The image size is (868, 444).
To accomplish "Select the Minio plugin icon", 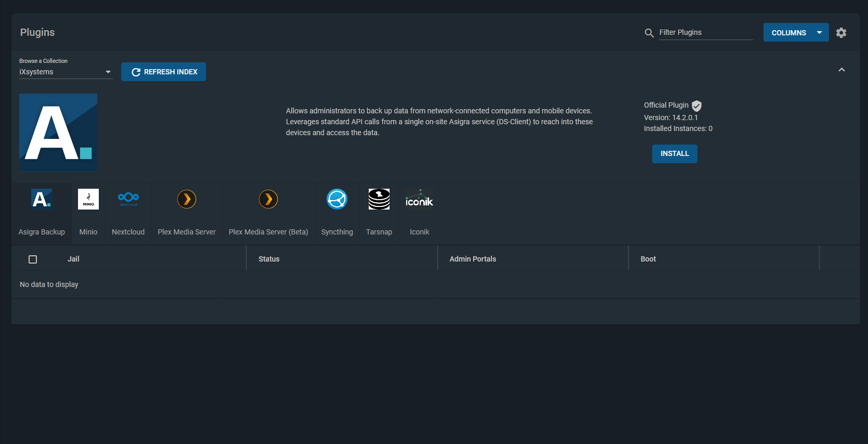I will pos(88,199).
